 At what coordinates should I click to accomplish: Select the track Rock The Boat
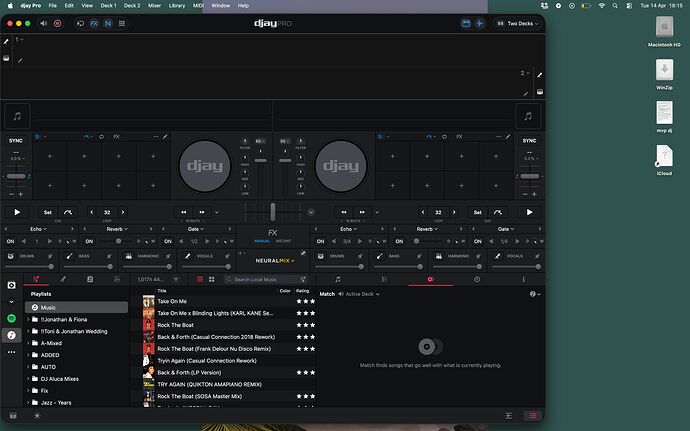click(x=176, y=325)
